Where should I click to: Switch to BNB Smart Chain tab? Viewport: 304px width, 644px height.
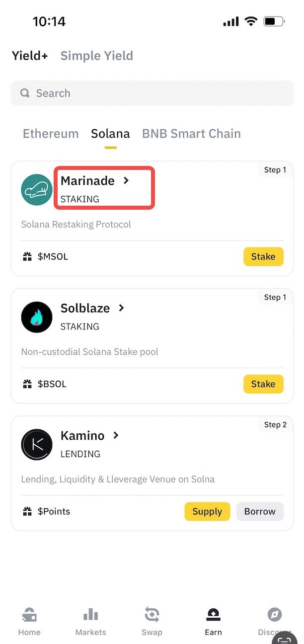point(191,134)
